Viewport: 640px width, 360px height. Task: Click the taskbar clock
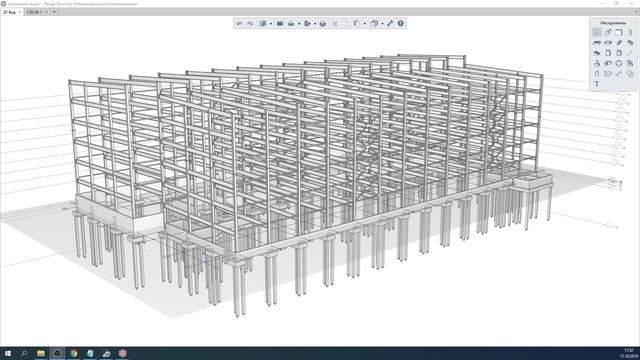(x=629, y=353)
